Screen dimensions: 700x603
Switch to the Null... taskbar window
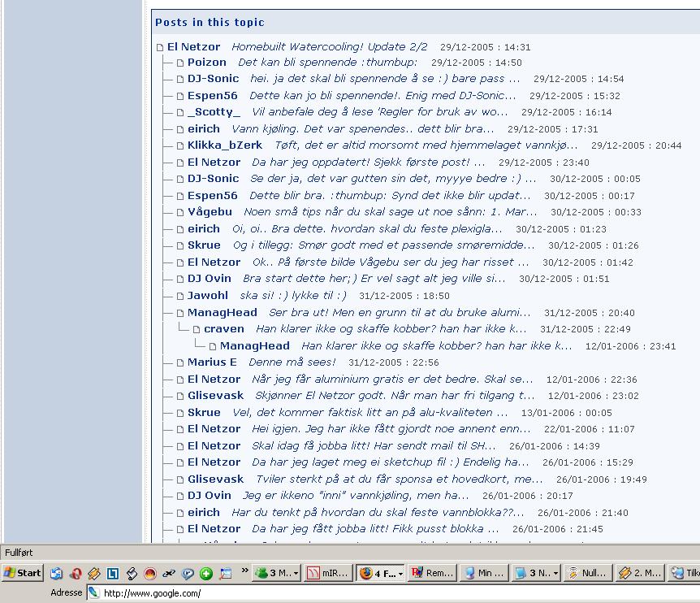(587, 573)
